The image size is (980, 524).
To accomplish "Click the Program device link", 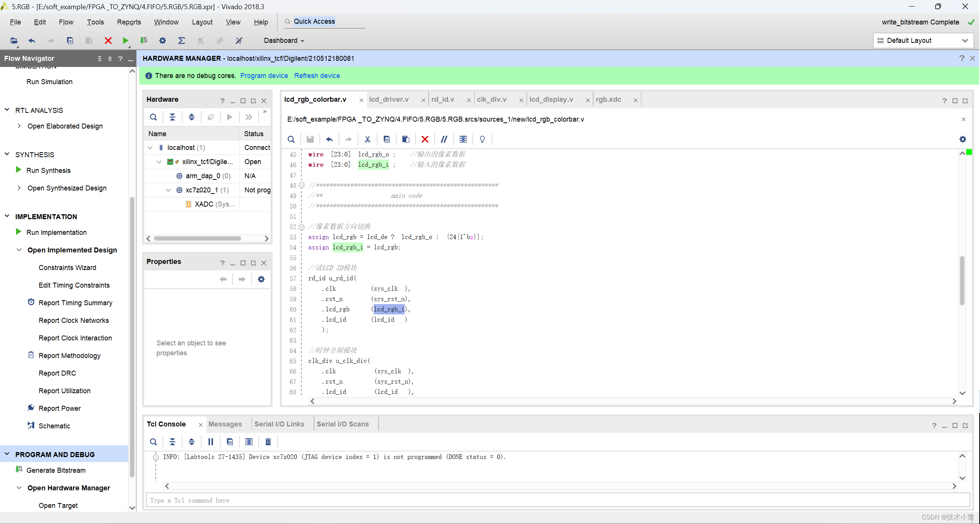I will (x=264, y=76).
